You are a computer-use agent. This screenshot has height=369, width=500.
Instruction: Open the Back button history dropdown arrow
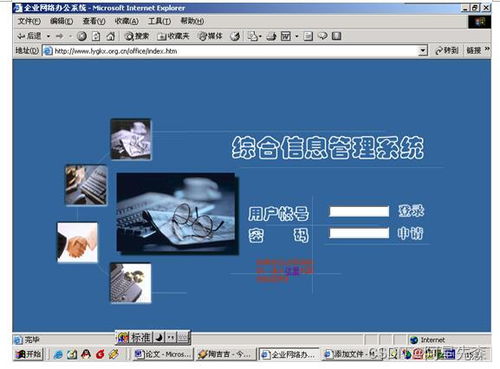(48, 36)
